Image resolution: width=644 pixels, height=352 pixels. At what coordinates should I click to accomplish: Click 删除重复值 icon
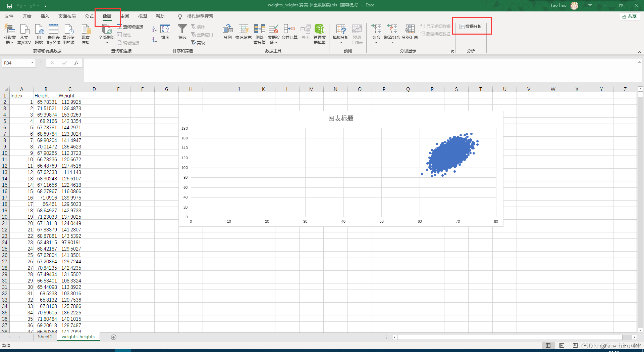(260, 34)
